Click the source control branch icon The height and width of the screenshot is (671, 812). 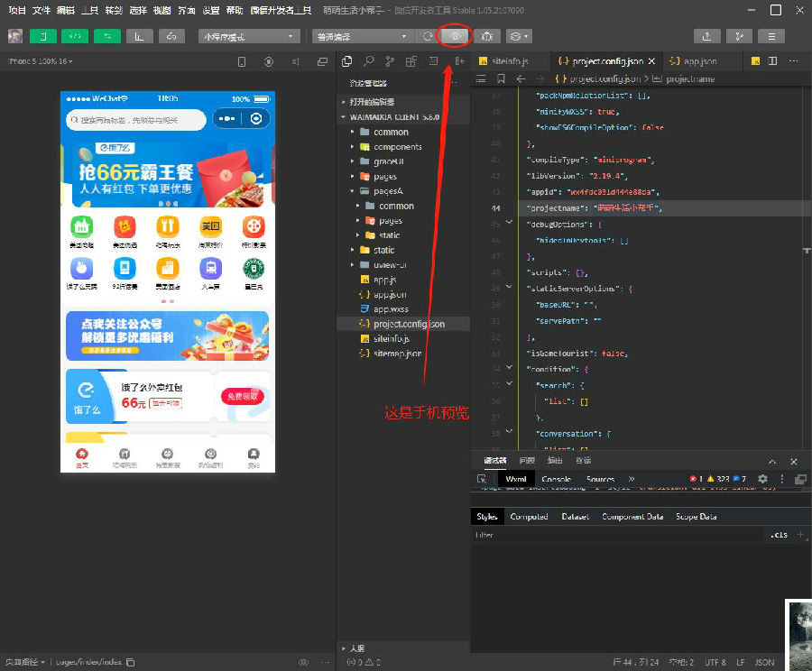(390, 61)
